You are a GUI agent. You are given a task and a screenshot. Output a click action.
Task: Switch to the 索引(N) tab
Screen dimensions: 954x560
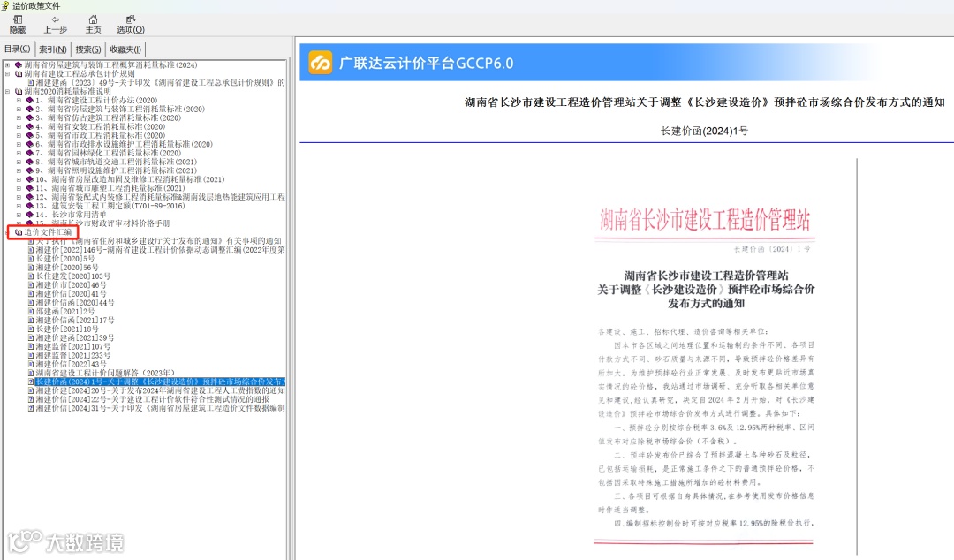click(53, 49)
